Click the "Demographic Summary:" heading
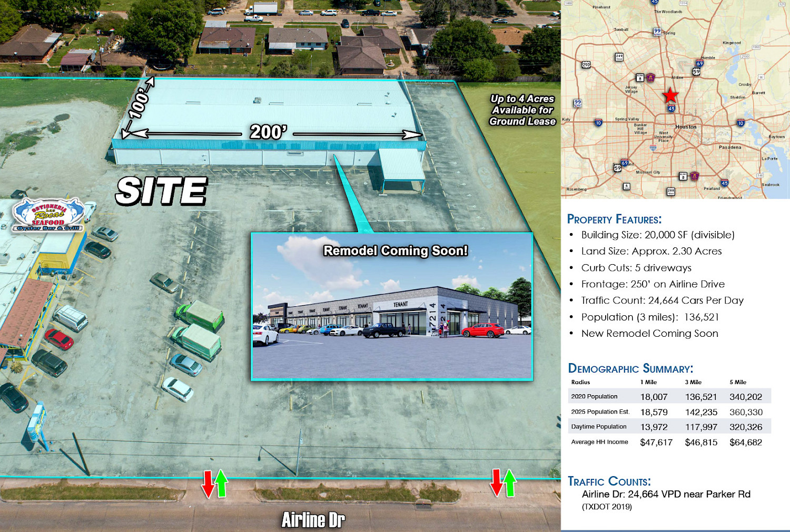790x532 pixels. (630, 368)
